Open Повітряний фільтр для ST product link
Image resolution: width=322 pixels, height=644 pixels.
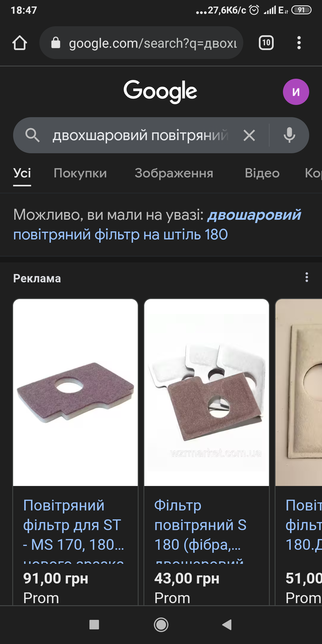point(74,525)
